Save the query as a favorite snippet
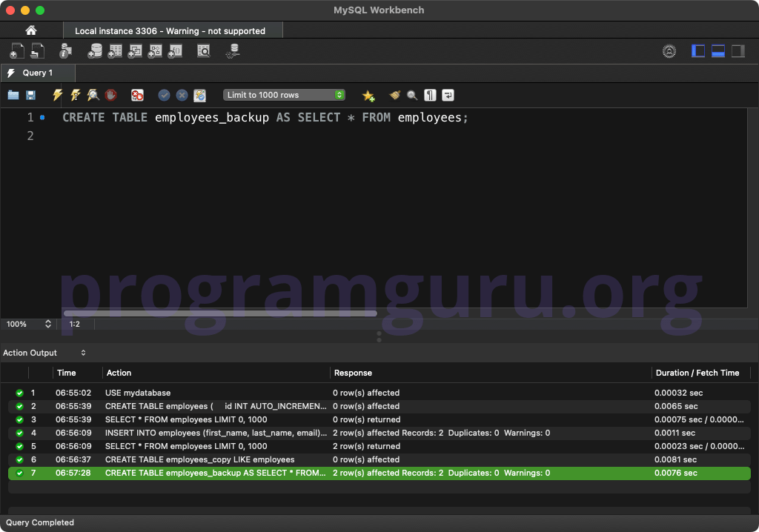The width and height of the screenshot is (759, 532). tap(368, 96)
